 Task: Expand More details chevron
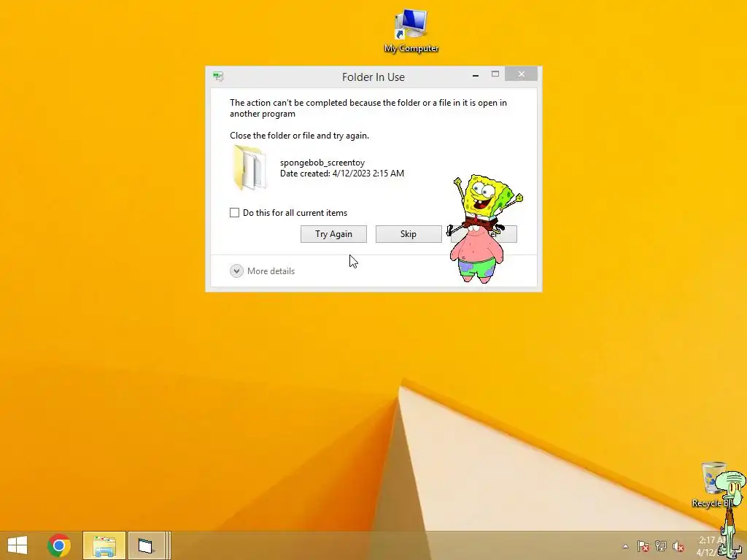click(236, 271)
